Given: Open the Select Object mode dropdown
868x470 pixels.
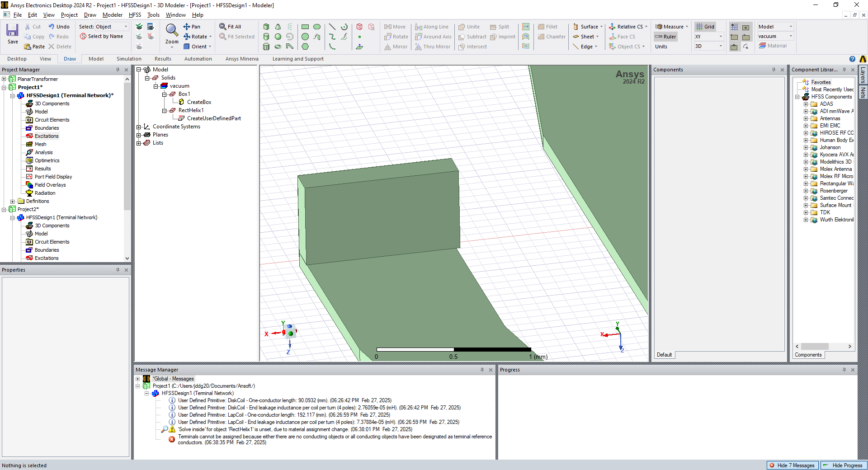Looking at the screenshot, I should point(126,27).
